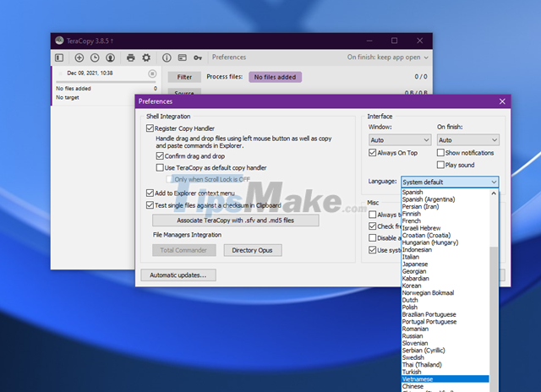Image resolution: width=541 pixels, height=392 pixels.
Task: Click the license key icon
Action: [x=198, y=57]
